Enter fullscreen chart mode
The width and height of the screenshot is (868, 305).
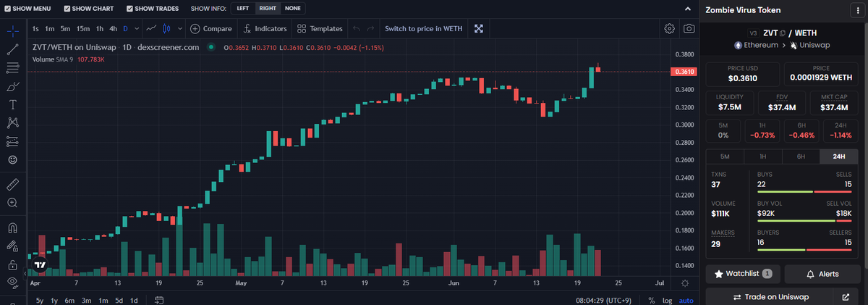coord(478,28)
